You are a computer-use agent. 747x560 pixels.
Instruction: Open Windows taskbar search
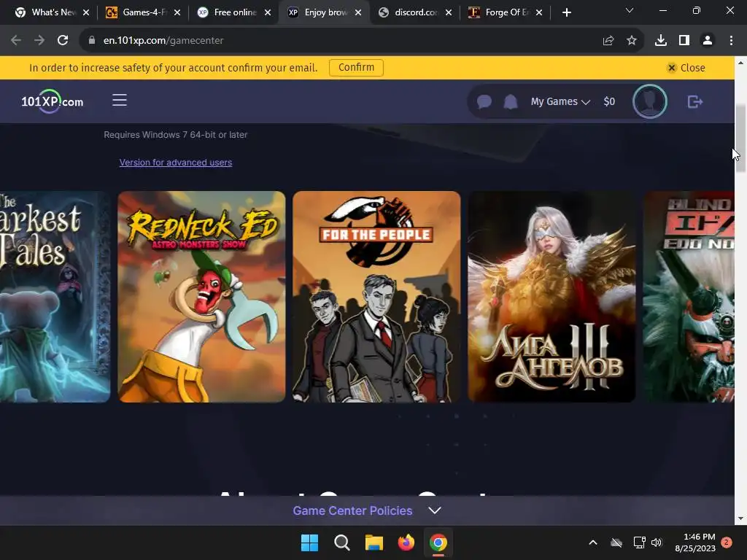[x=342, y=542]
